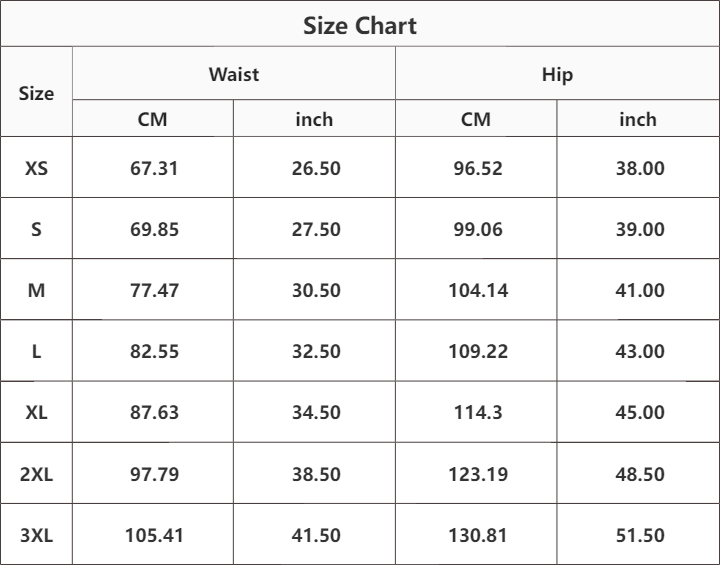Click the S size row label

(x=36, y=229)
